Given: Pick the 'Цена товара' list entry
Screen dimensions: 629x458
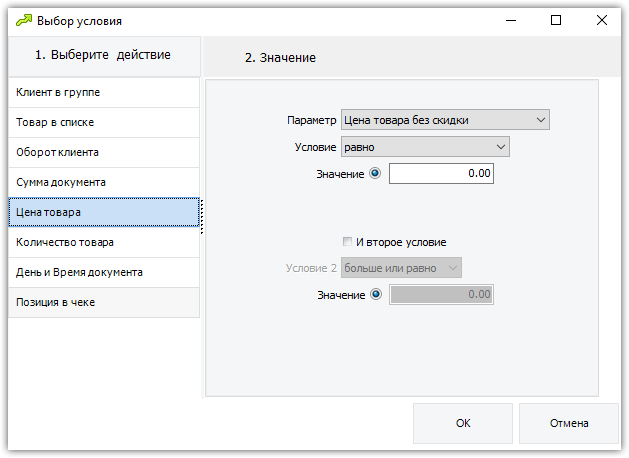Looking at the screenshot, I should [x=104, y=212].
